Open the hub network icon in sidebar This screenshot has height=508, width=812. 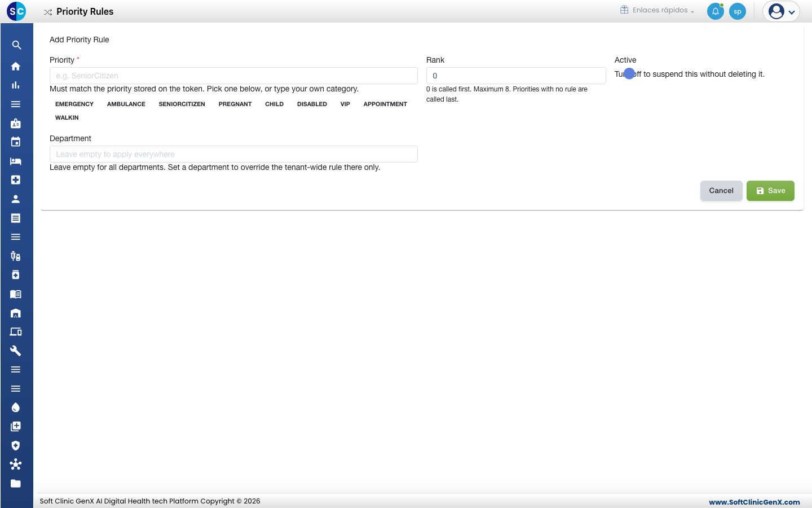[16, 464]
